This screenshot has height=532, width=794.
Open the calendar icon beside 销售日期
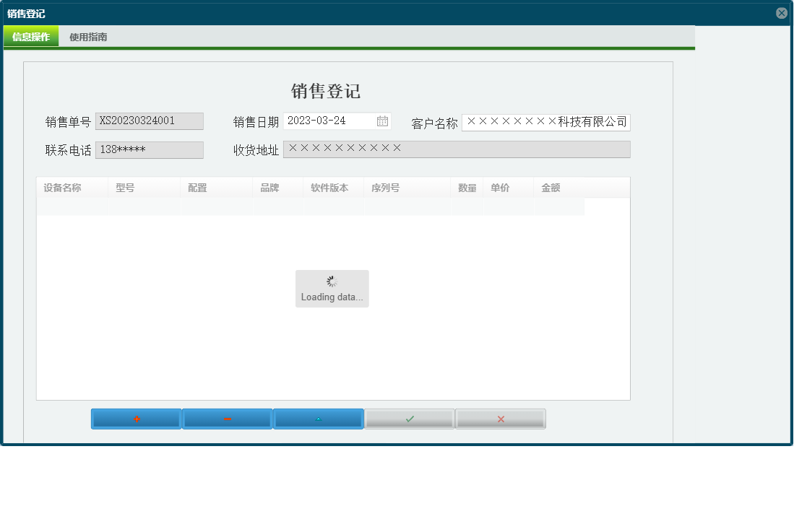pos(384,121)
